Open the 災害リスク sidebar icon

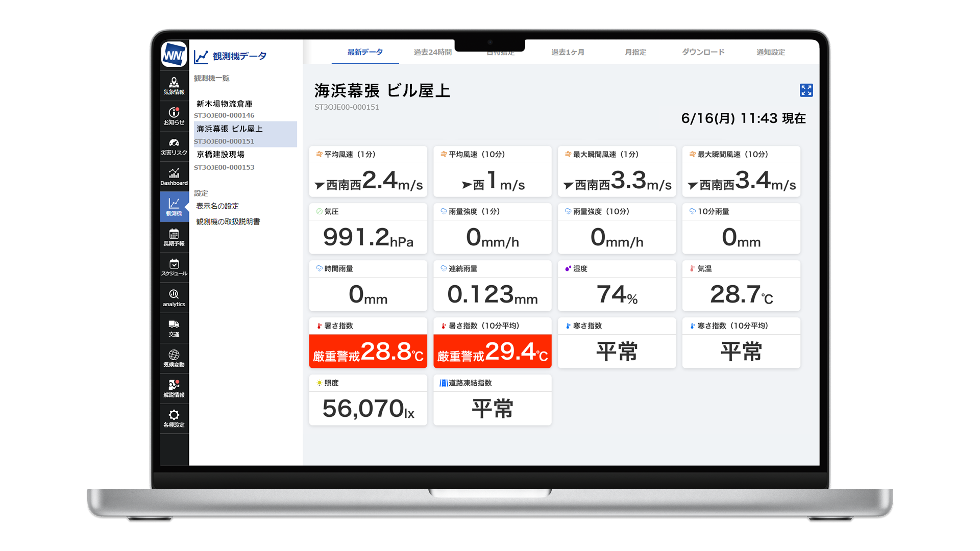coord(174,146)
